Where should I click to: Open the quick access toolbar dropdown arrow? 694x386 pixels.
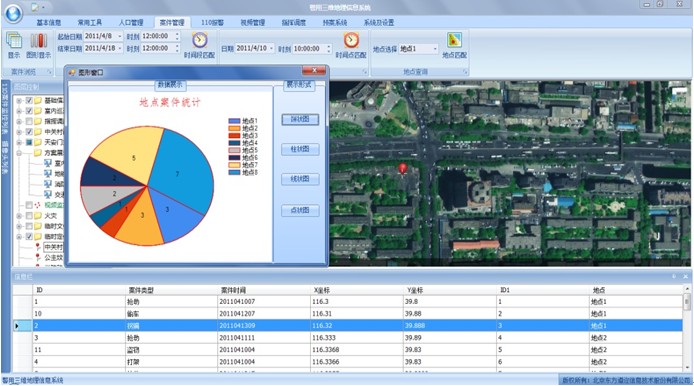pos(43,8)
